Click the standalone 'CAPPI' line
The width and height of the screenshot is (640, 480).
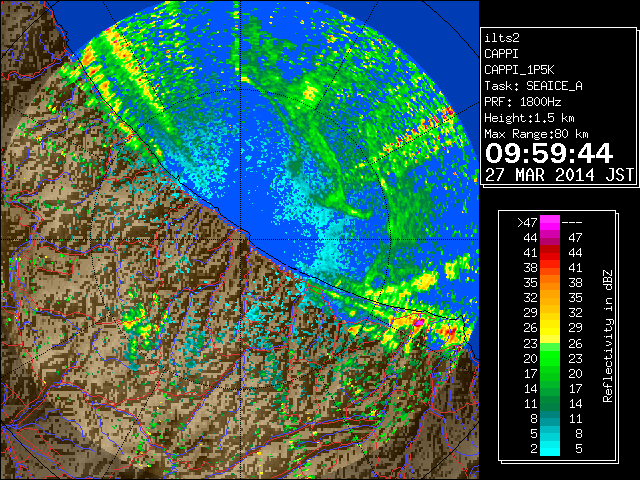[x=501, y=54]
